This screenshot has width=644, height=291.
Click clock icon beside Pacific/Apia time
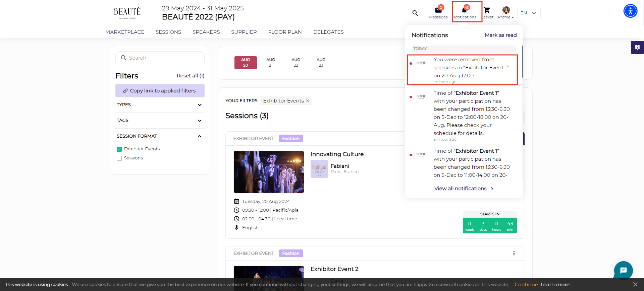click(236, 210)
